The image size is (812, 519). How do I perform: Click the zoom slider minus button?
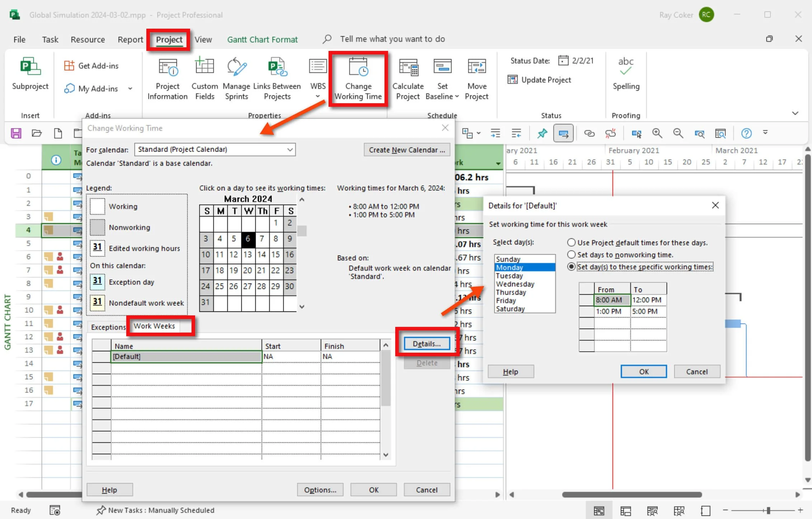point(725,510)
